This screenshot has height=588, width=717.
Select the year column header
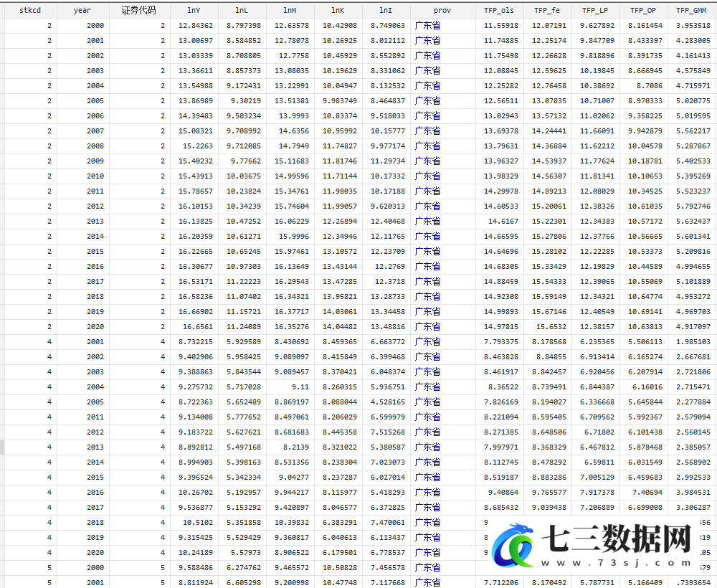coord(82,10)
